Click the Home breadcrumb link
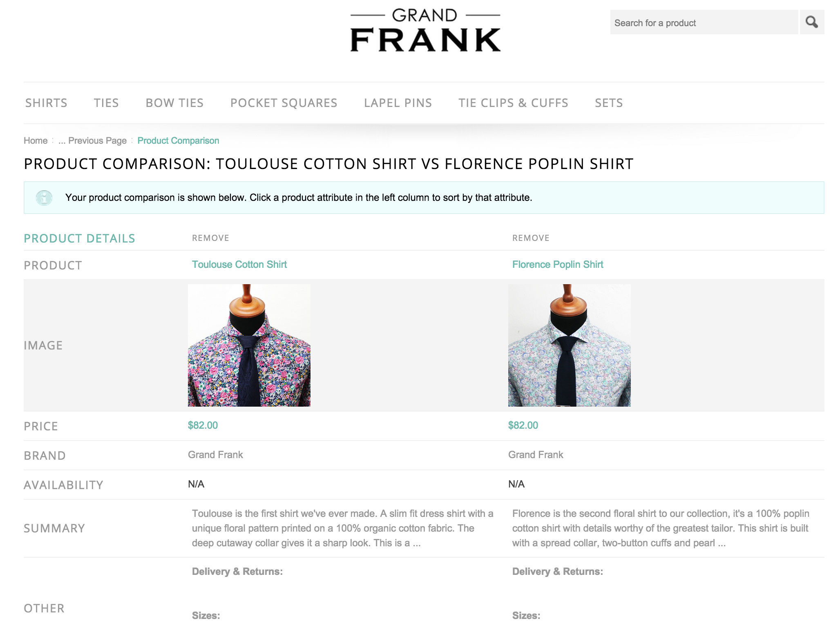This screenshot has width=840, height=641. click(x=36, y=141)
